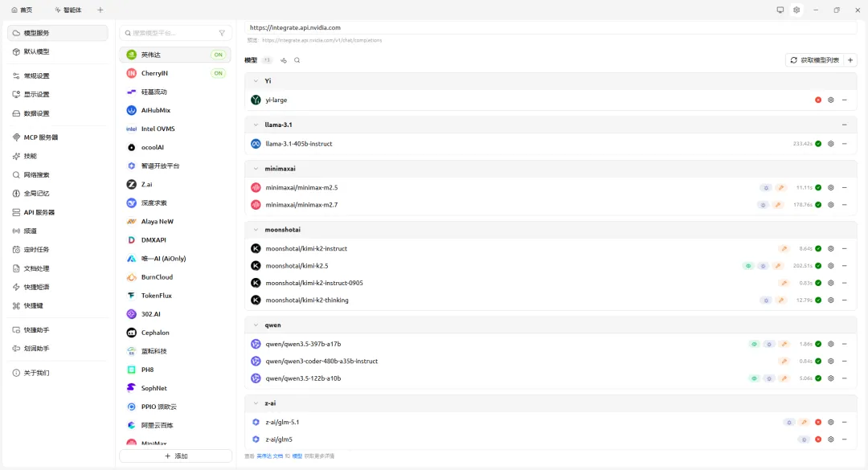Screen dimensions: 868x470
Task: Select Intel OVMS provider
Action: coord(175,129)
